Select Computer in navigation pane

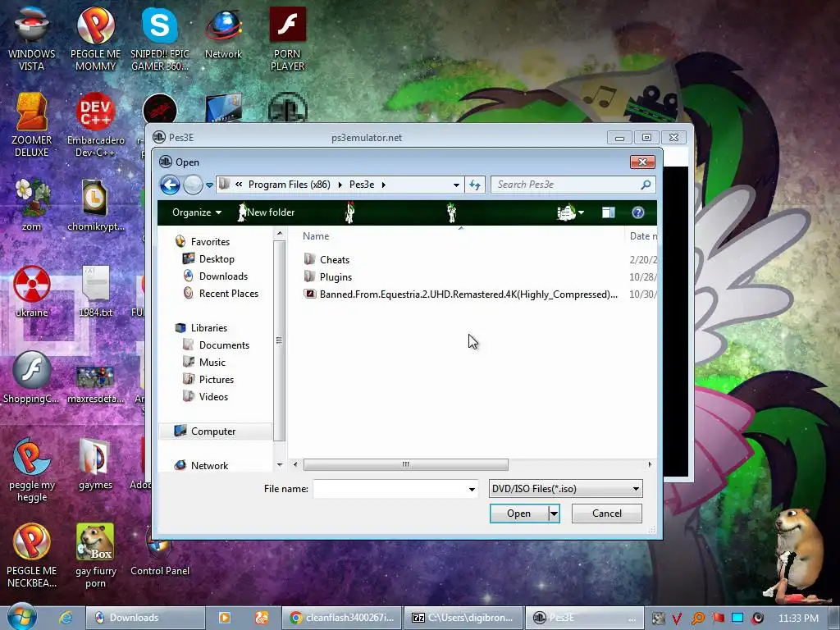(x=215, y=431)
